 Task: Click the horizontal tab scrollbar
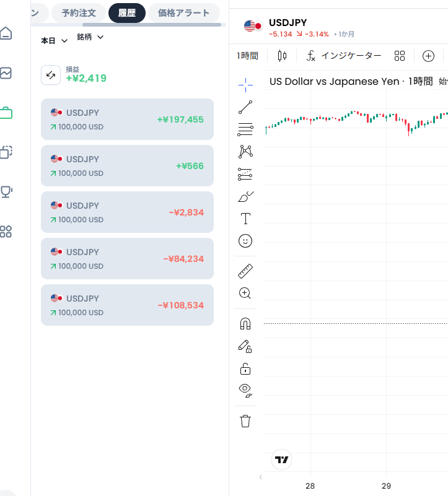152,25
